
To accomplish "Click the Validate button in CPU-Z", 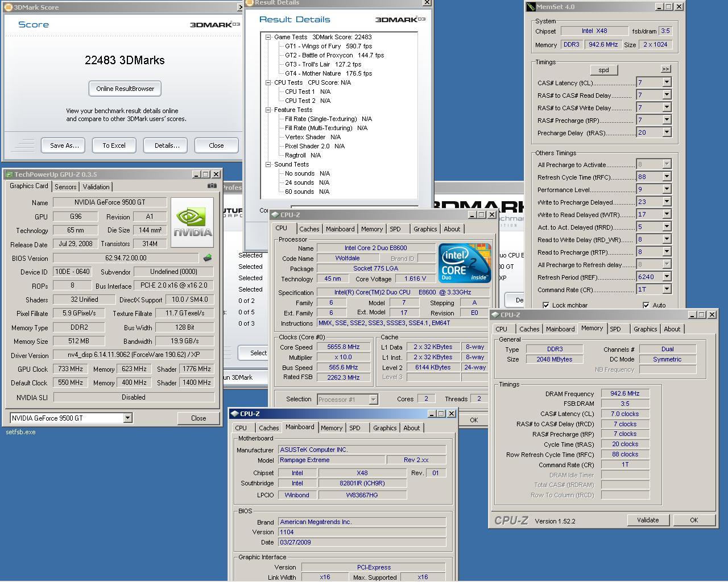I will [x=648, y=520].
